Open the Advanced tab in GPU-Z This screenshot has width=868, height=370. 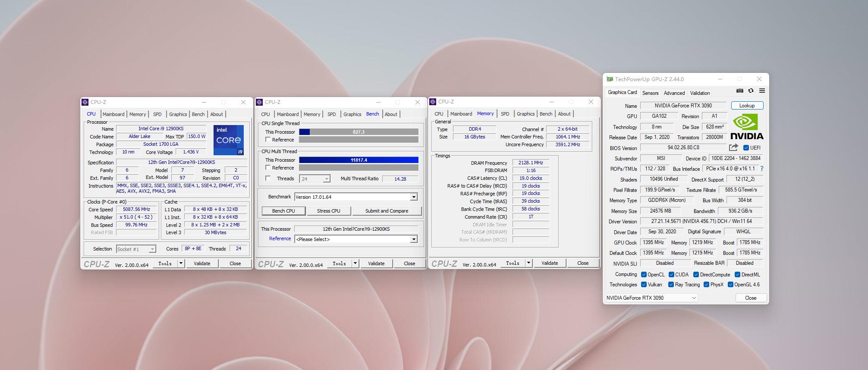pyautogui.click(x=674, y=93)
